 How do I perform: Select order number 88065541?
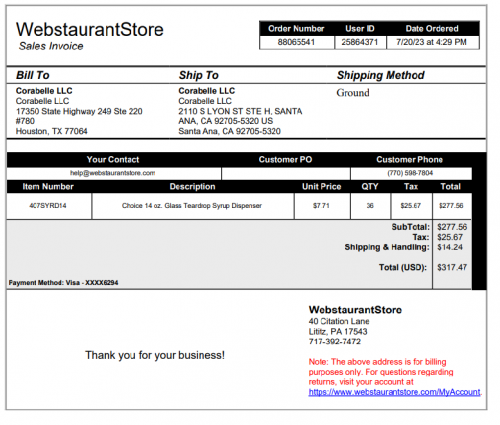[x=296, y=42]
